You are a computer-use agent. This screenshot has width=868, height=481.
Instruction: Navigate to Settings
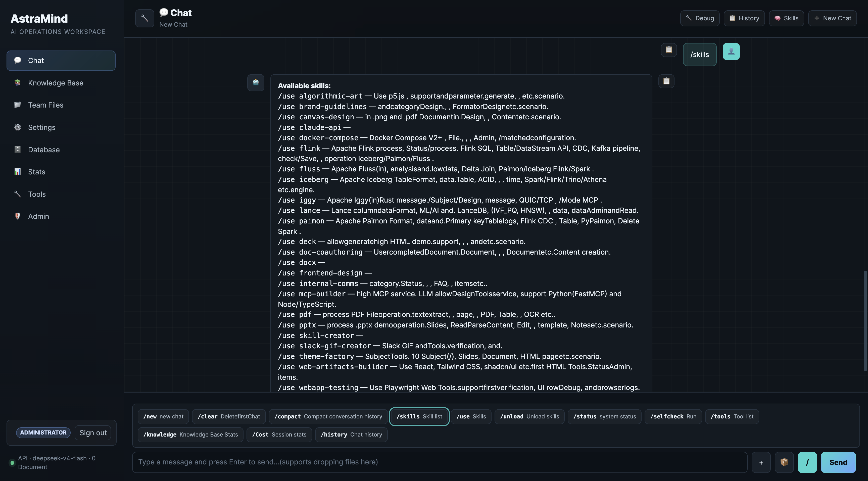(61, 127)
